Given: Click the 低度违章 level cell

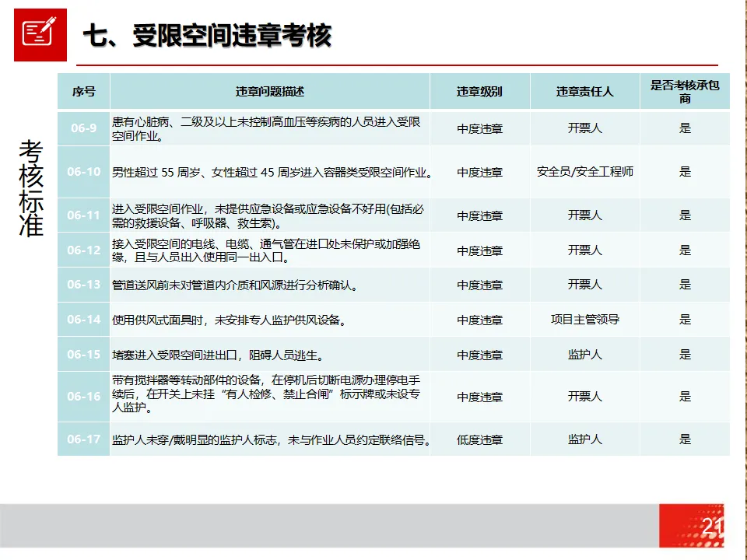Looking at the screenshot, I should (x=480, y=440).
